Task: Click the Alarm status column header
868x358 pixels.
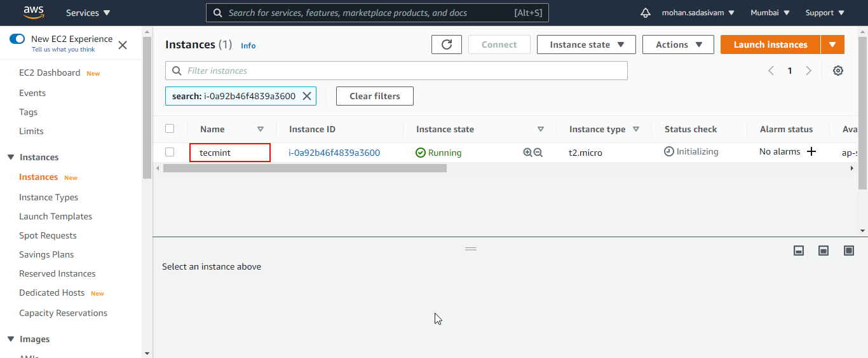Action: point(786,129)
